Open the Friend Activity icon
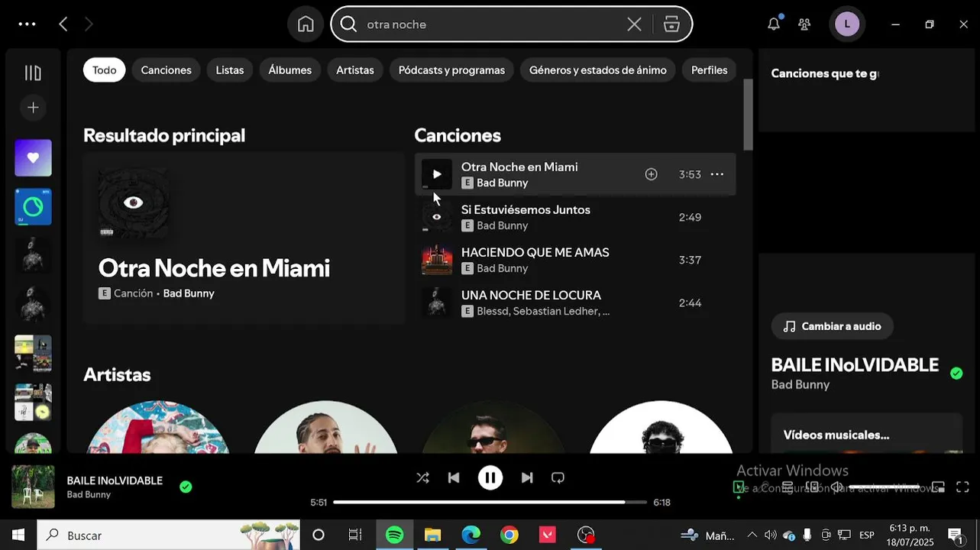 pyautogui.click(x=804, y=24)
